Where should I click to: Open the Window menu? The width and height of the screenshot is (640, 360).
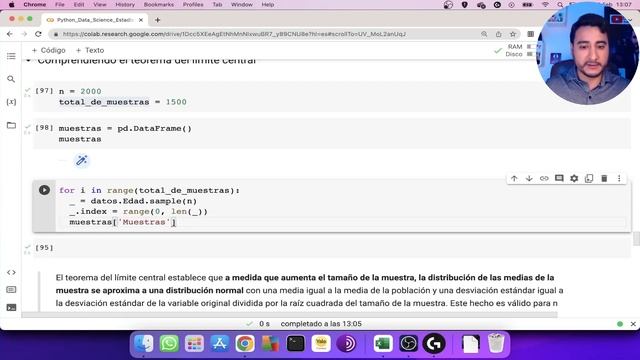tap(242, 4)
